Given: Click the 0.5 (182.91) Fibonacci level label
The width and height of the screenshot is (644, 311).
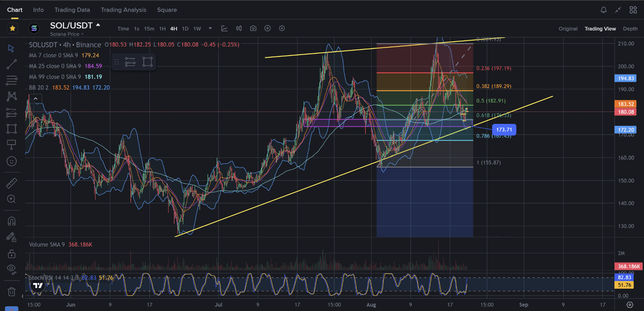Looking at the screenshot, I should click(491, 101).
